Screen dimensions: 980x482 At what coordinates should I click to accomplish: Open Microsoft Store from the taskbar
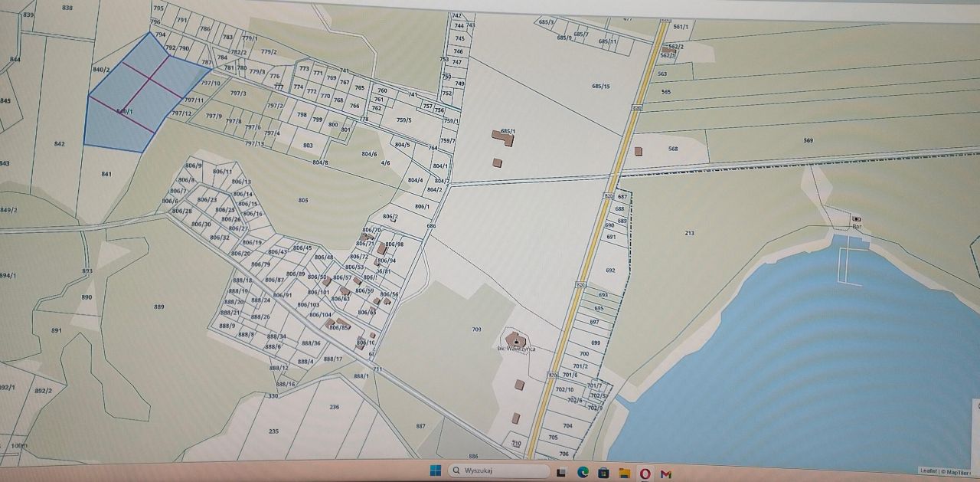pos(603,473)
